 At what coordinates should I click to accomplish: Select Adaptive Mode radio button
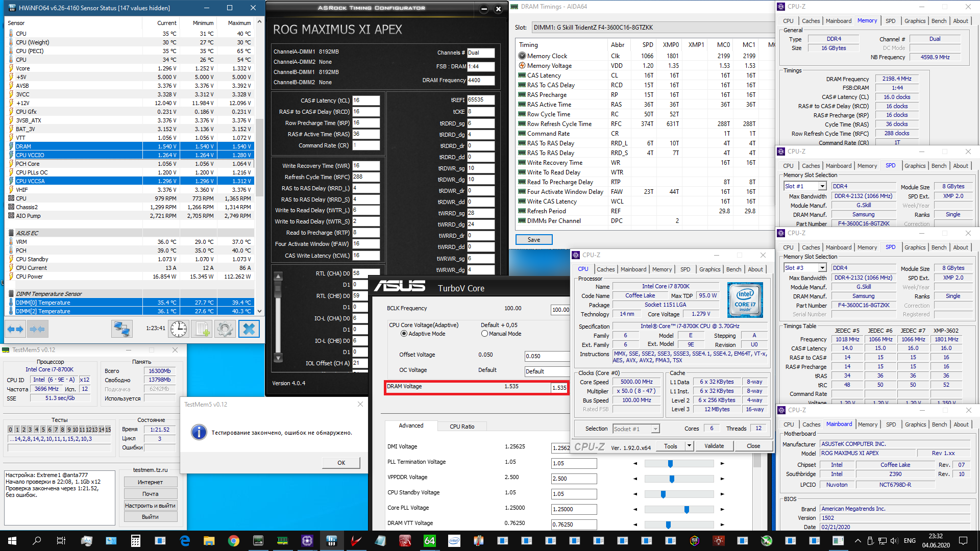[404, 334]
